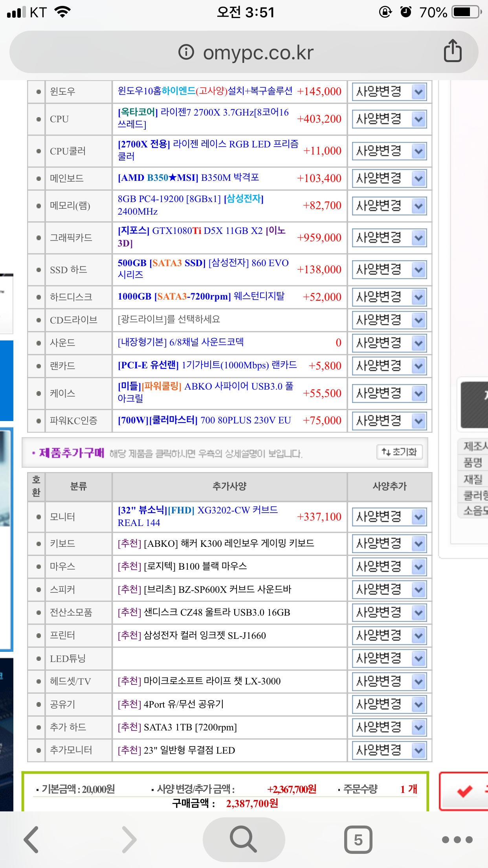This screenshot has height=868, width=488.
Task: Open the three-dot browser menu
Action: click(457, 840)
